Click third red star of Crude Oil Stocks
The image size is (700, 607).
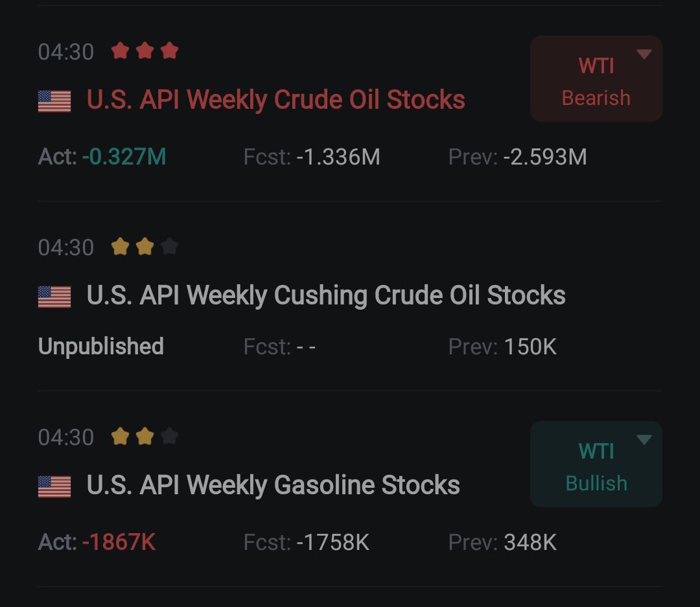tap(170, 51)
